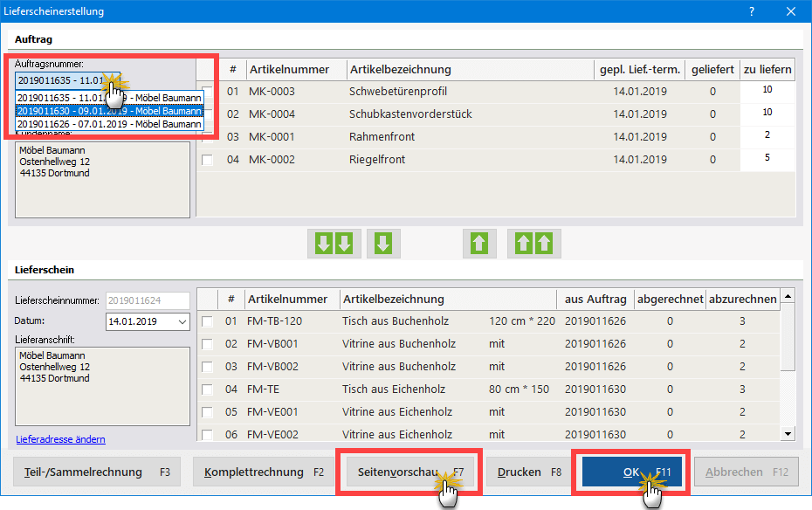Select order 2019011630 from the dropdown list
The height and width of the screenshot is (510, 812).
click(109, 111)
